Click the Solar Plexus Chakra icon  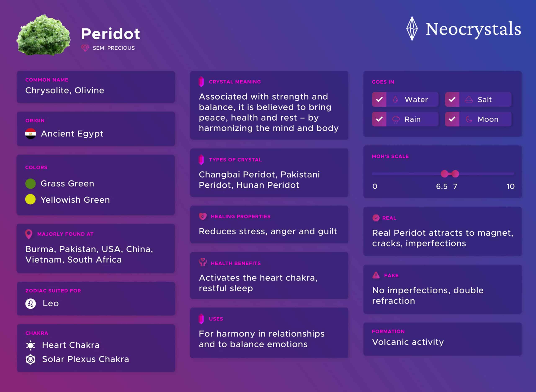(x=31, y=360)
